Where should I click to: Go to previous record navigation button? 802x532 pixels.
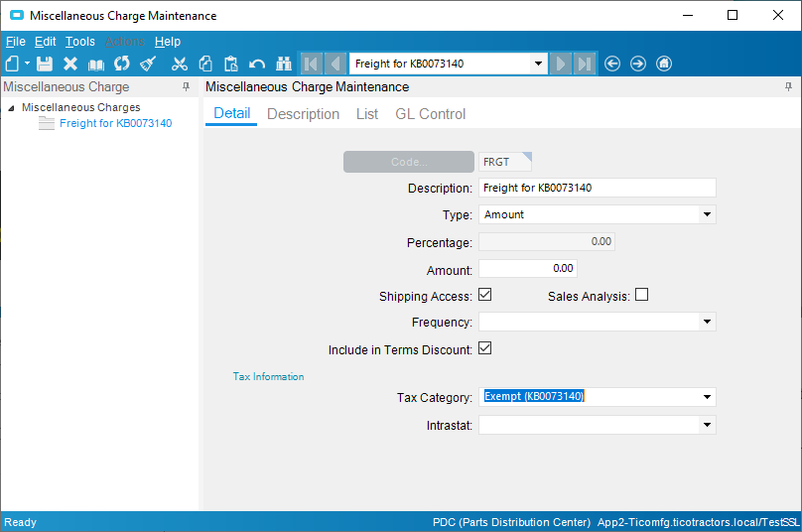(335, 64)
